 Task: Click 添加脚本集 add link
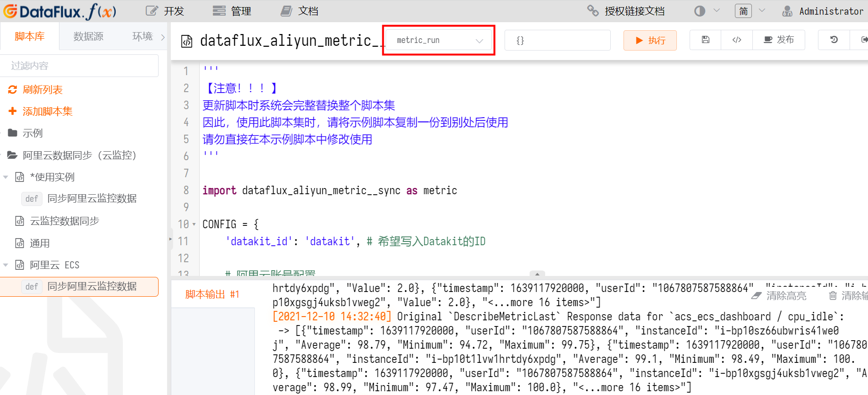(48, 112)
